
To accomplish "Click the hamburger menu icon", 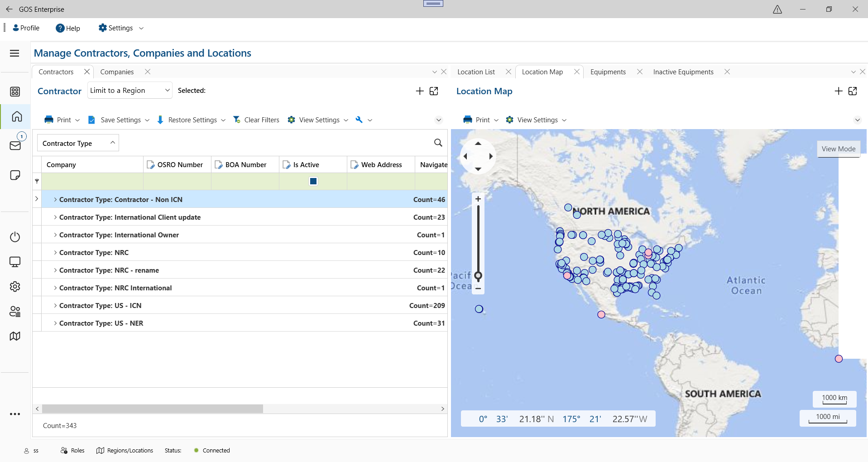I will tap(14, 53).
